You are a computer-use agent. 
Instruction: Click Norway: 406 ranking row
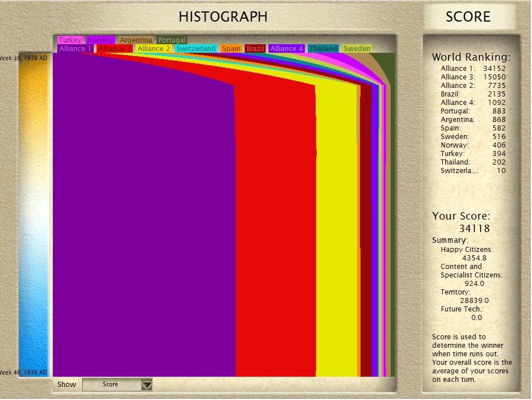[473, 145]
